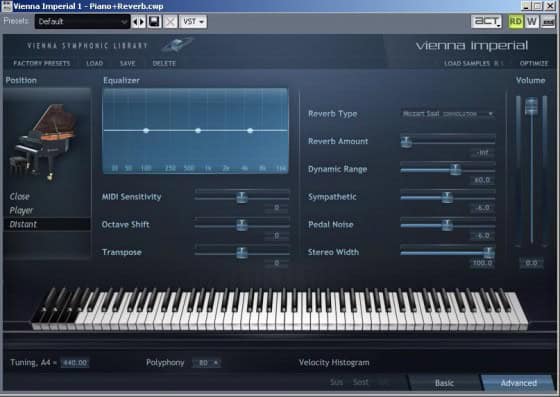Click the Volume fader handle
The width and height of the screenshot is (560, 397).
[531, 106]
